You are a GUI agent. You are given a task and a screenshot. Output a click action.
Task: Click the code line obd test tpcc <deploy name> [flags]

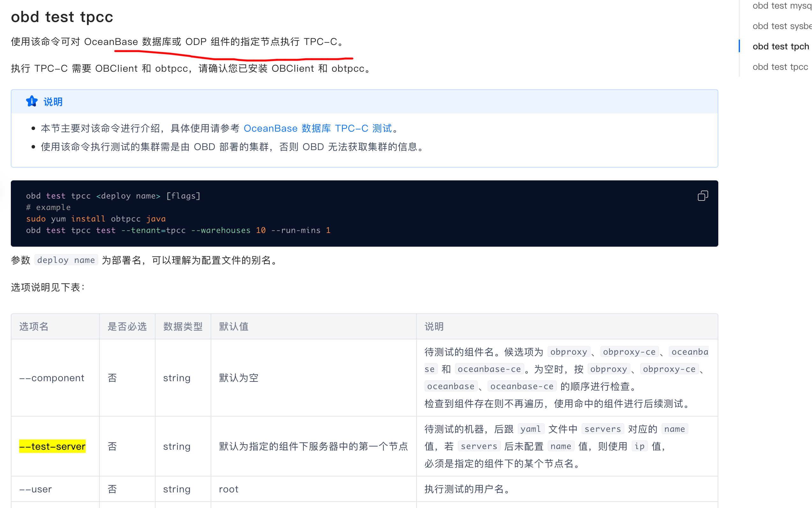tap(113, 196)
